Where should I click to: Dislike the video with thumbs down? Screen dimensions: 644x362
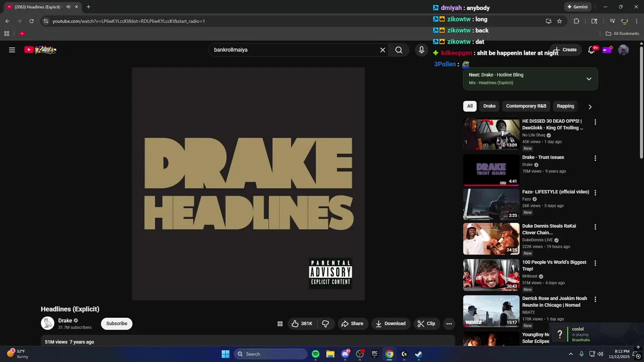point(326,324)
